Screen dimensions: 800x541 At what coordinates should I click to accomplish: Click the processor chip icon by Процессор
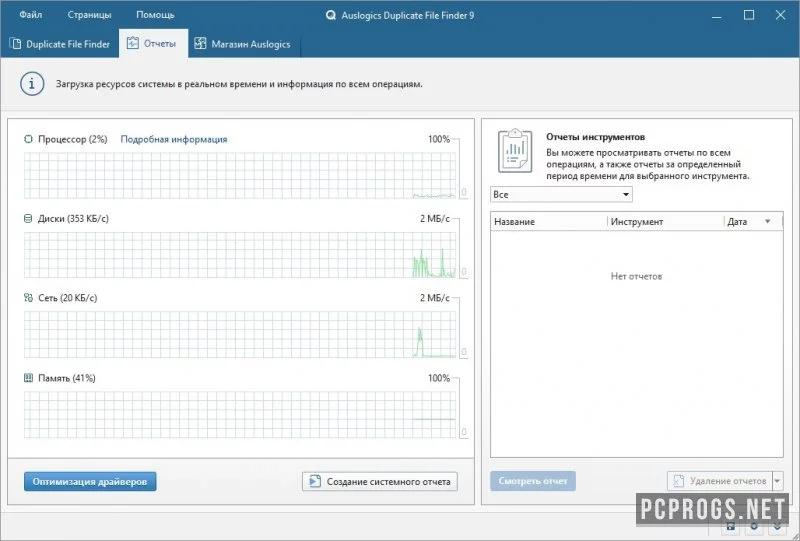pos(28,139)
